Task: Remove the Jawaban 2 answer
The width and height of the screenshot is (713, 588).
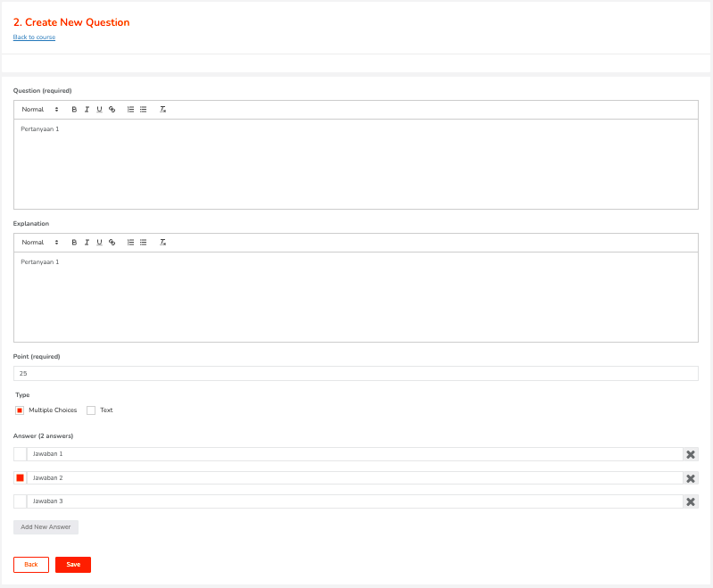Action: tap(691, 478)
